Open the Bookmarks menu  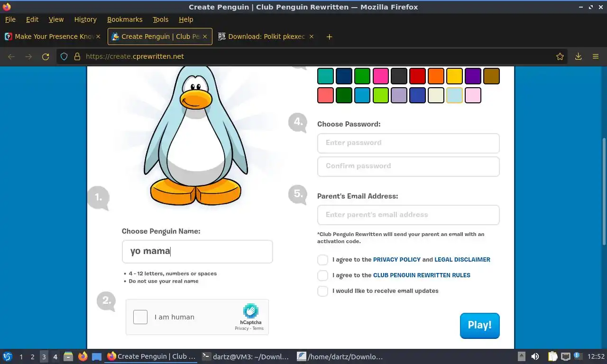[125, 19]
